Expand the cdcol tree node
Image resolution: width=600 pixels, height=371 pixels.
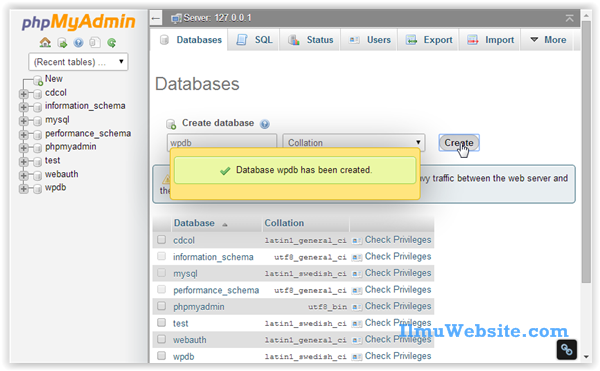click(23, 94)
